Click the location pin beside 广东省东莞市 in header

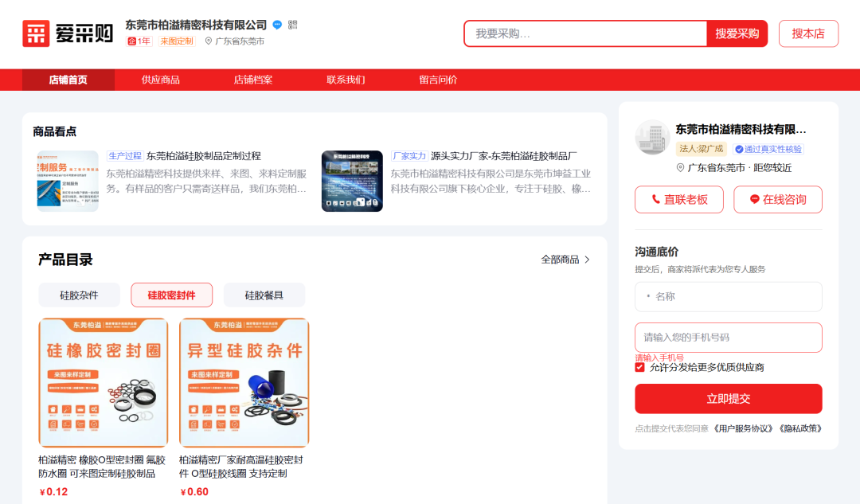(209, 41)
